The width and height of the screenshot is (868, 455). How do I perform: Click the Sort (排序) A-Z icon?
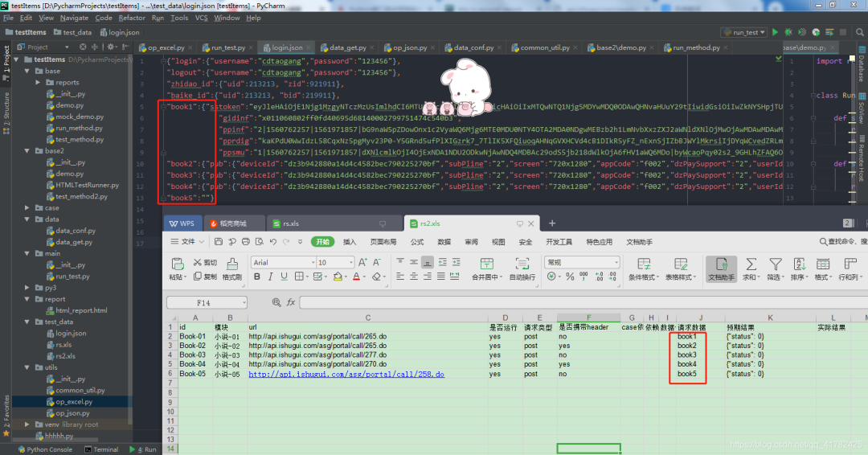pyautogui.click(x=800, y=264)
